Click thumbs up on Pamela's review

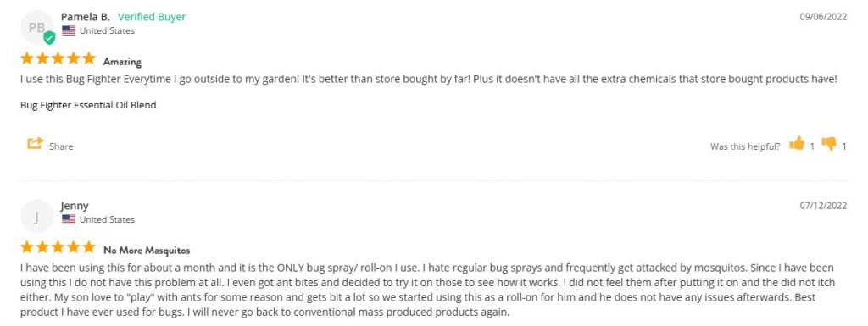(797, 144)
